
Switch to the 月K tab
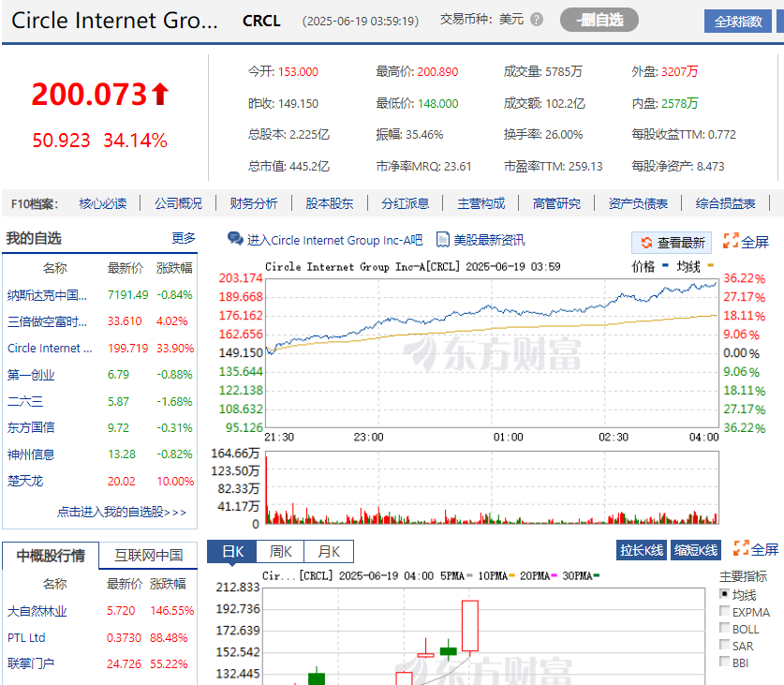[329, 551]
